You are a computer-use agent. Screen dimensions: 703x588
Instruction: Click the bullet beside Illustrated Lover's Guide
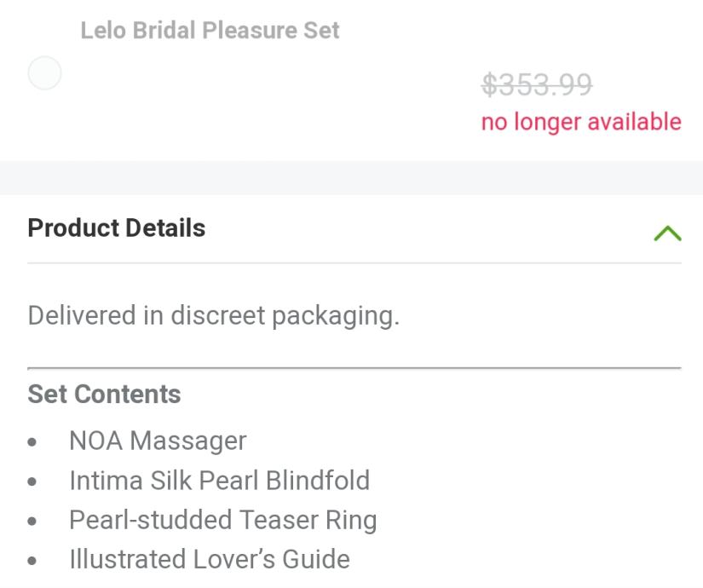(32, 562)
